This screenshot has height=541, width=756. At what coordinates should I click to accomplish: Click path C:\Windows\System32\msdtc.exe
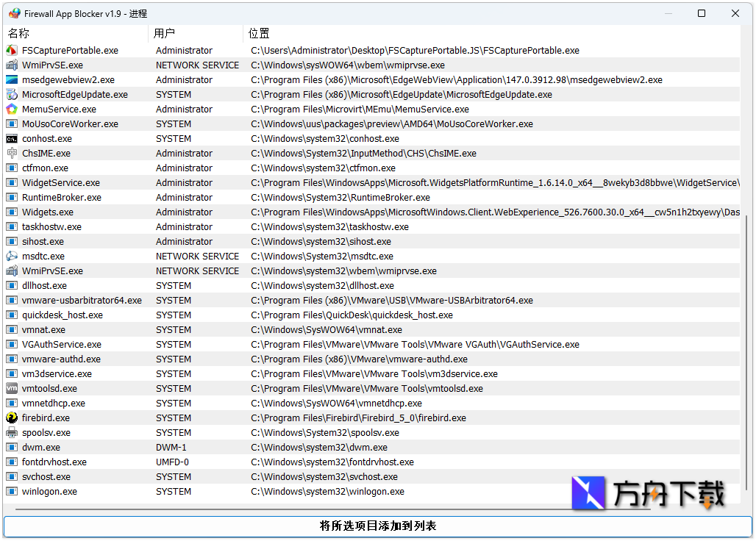(x=322, y=257)
